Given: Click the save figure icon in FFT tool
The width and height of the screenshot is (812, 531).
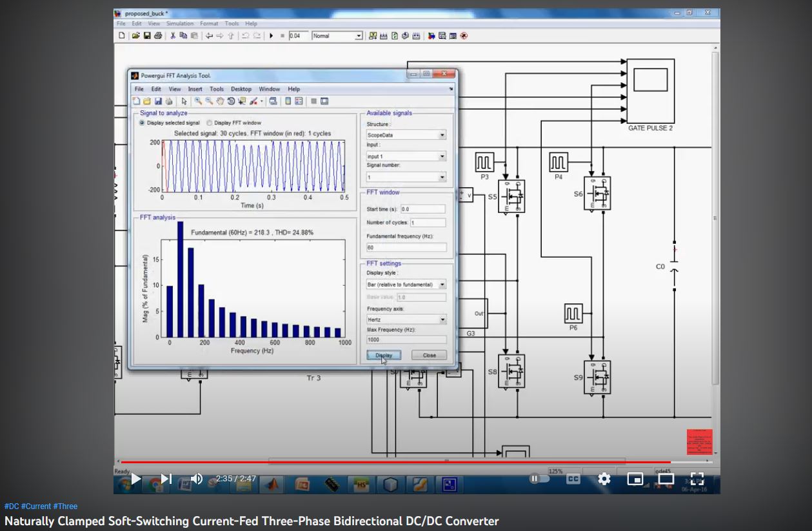Looking at the screenshot, I should 158,101.
